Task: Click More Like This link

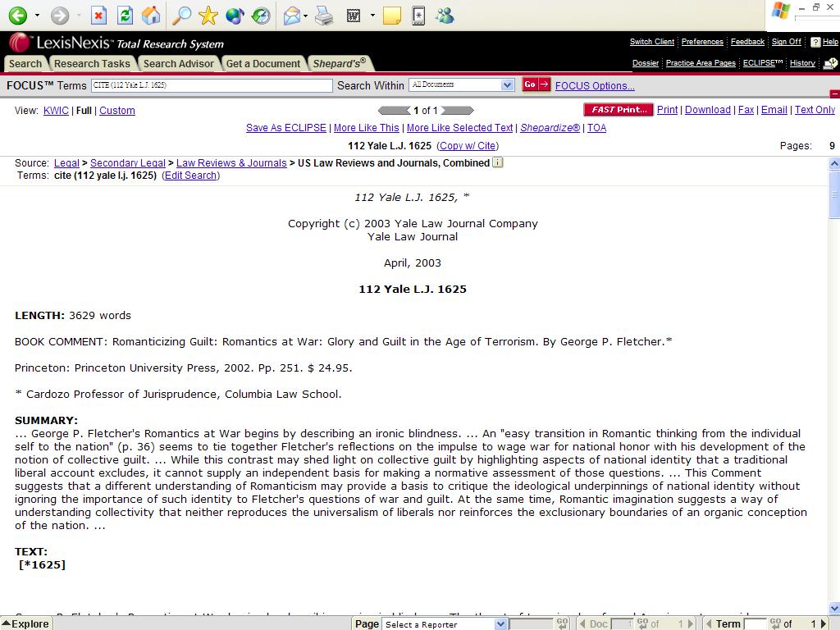Action: [367, 127]
